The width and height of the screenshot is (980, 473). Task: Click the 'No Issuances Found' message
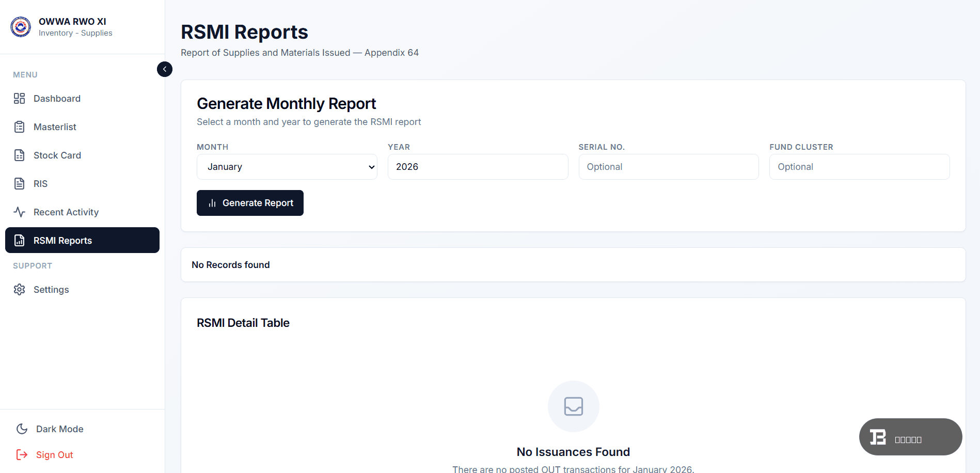click(574, 452)
